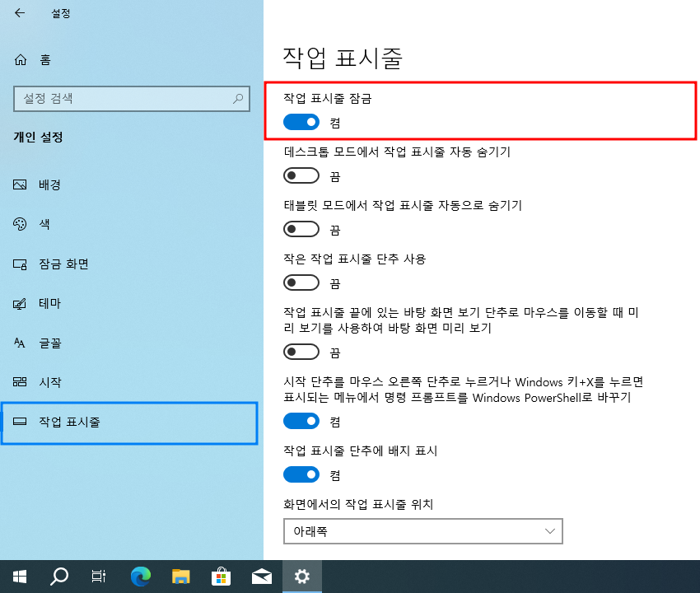The height and width of the screenshot is (593, 700).
Task: Focus the 설정 검색 input field
Action: point(131,99)
